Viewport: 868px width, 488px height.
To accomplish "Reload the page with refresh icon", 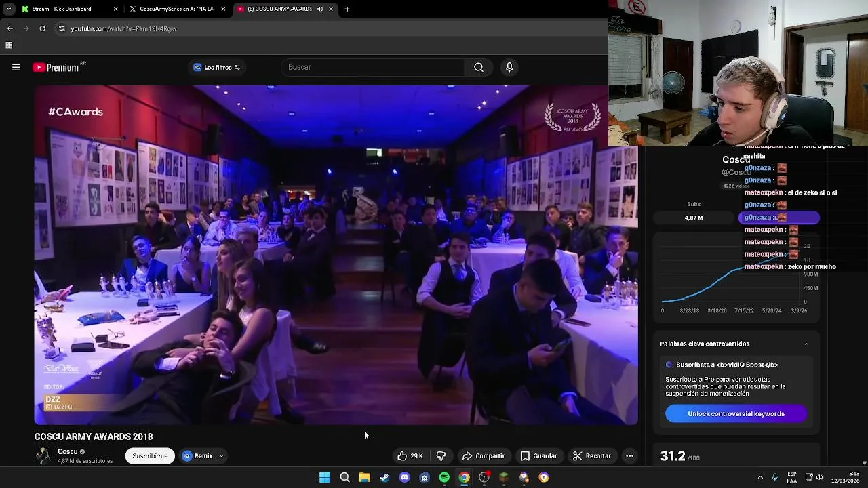I will (42, 28).
